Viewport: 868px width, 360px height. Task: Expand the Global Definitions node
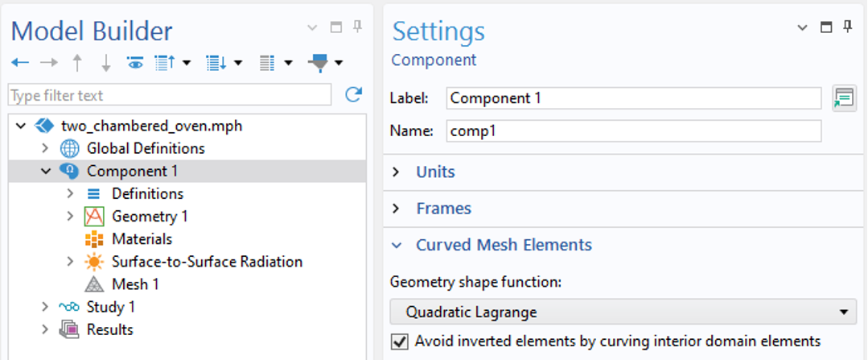point(45,148)
